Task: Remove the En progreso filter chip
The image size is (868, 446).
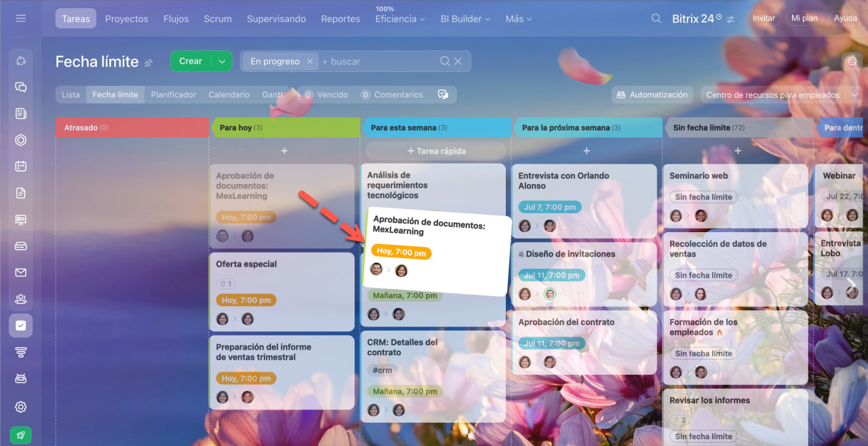Action: point(309,61)
